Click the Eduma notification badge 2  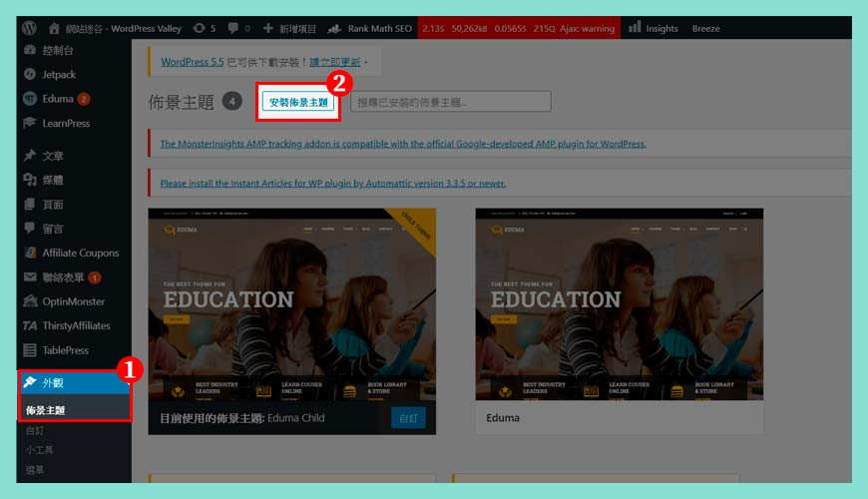point(84,99)
